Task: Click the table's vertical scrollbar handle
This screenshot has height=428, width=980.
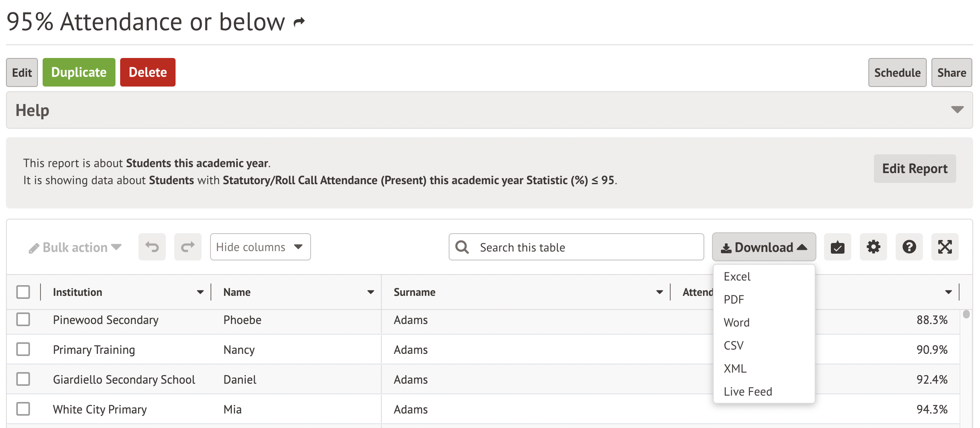Action: tap(966, 314)
